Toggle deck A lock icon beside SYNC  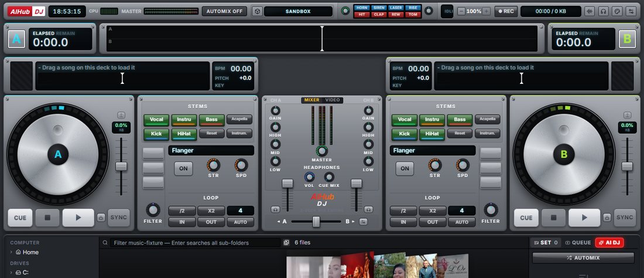[101, 218]
